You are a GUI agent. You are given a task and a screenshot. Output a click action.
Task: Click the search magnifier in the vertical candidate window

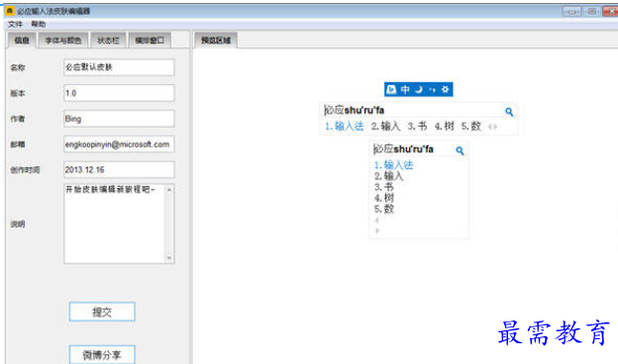460,150
